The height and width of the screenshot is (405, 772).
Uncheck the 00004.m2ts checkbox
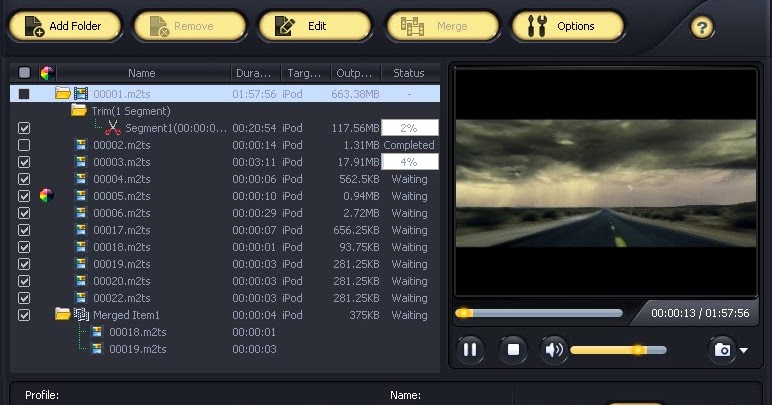24,179
